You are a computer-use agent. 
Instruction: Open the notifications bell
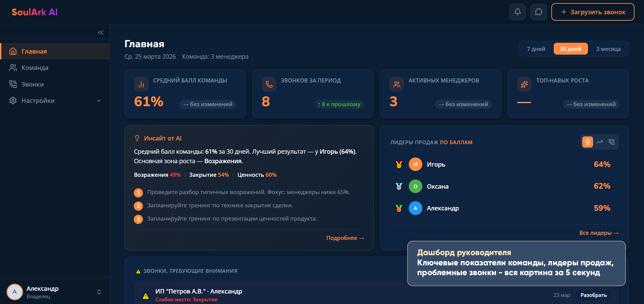(x=517, y=12)
